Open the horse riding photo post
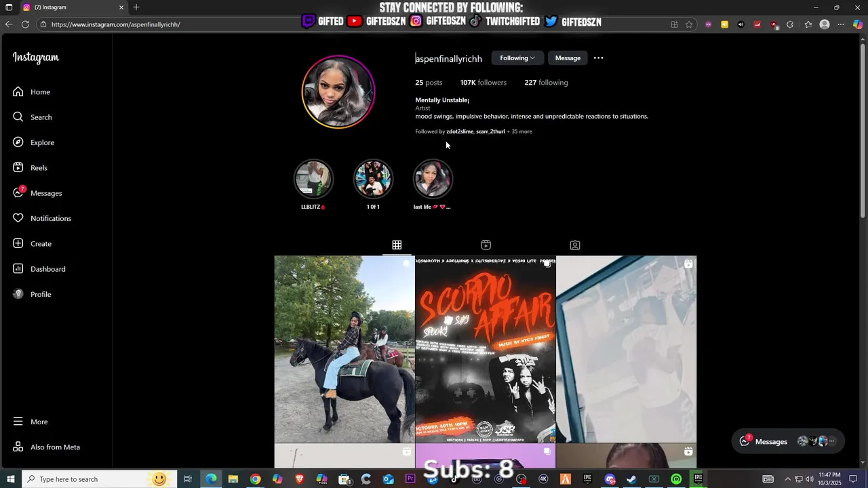The image size is (868, 488). click(x=344, y=349)
